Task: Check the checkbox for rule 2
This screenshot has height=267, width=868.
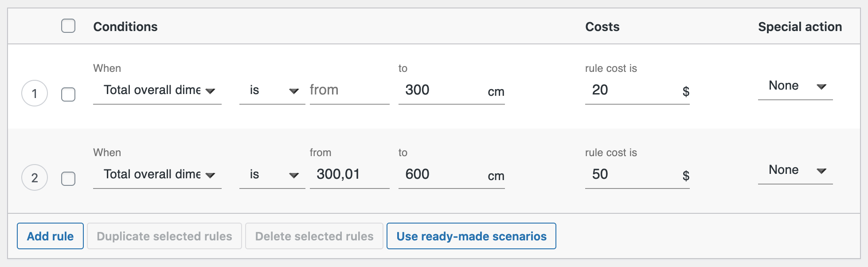Action: coord(69,178)
